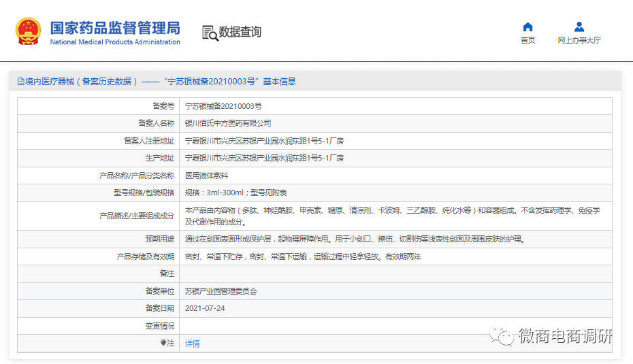This screenshot has width=633, height=364.
Task: Click the 产品描述/主要组成成分 label
Action: pyautogui.click(x=137, y=216)
